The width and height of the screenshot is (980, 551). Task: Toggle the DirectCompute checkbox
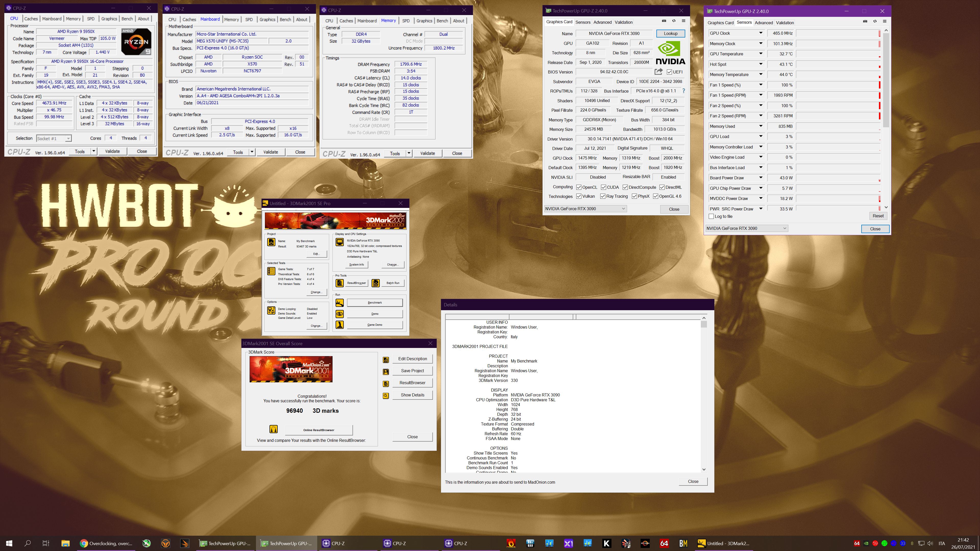pyautogui.click(x=625, y=187)
